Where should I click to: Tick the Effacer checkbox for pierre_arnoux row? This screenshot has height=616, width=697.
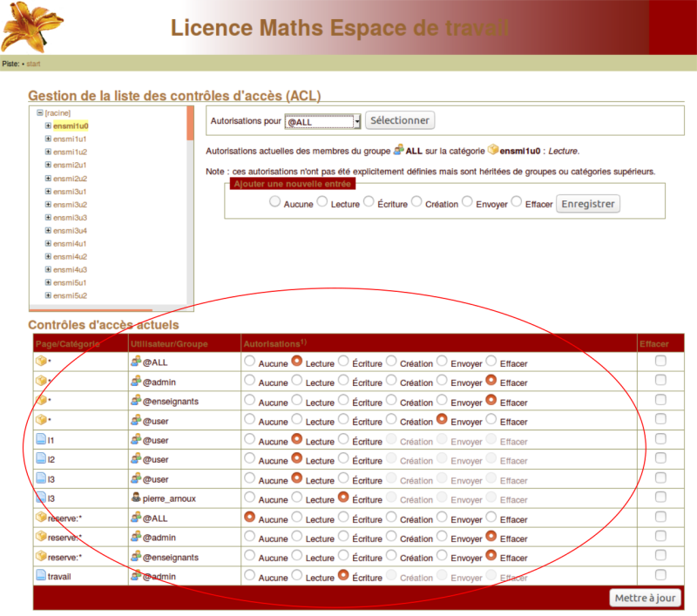660,498
